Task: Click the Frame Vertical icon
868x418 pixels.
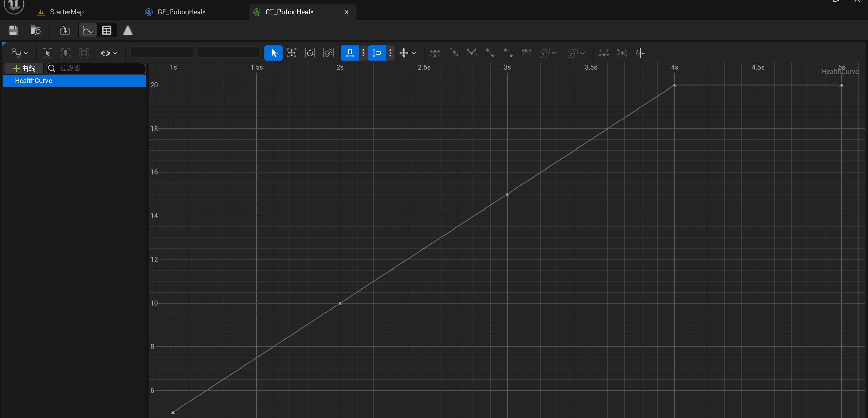Action: click(84, 53)
